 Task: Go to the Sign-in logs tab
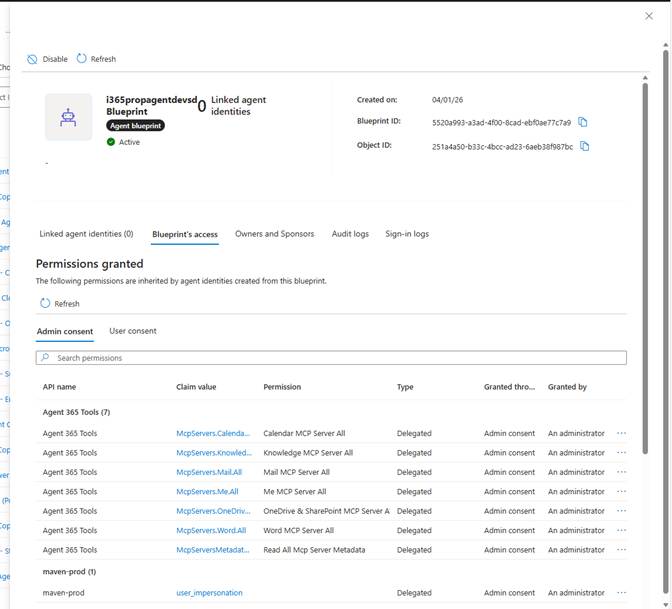[407, 234]
